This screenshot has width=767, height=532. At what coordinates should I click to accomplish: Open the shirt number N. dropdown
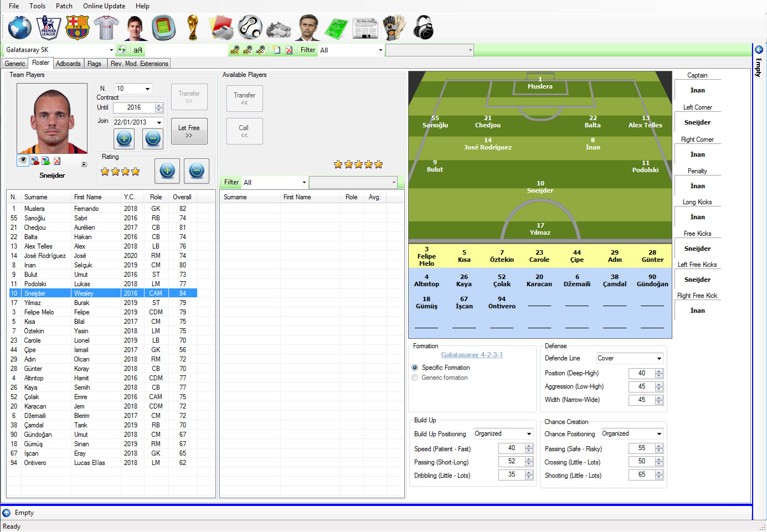tap(147, 89)
